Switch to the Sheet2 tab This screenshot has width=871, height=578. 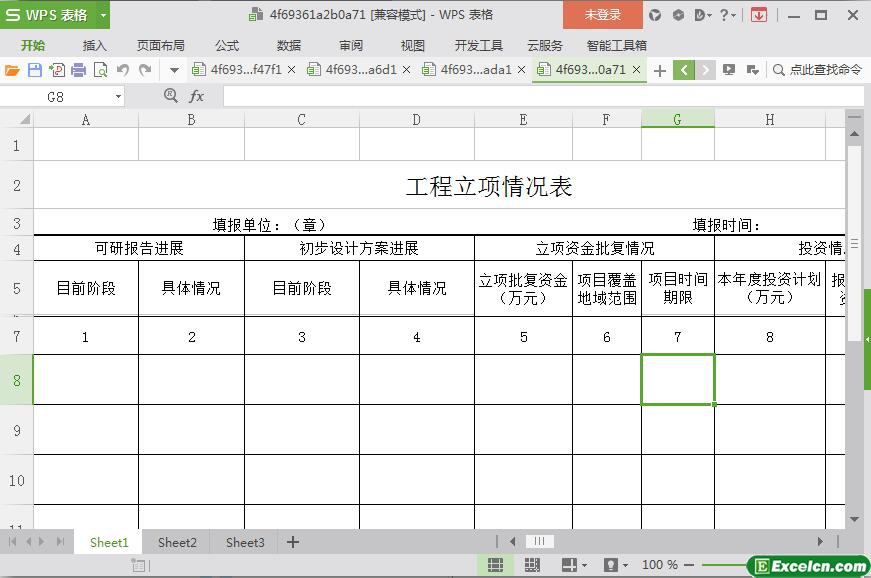[177, 542]
